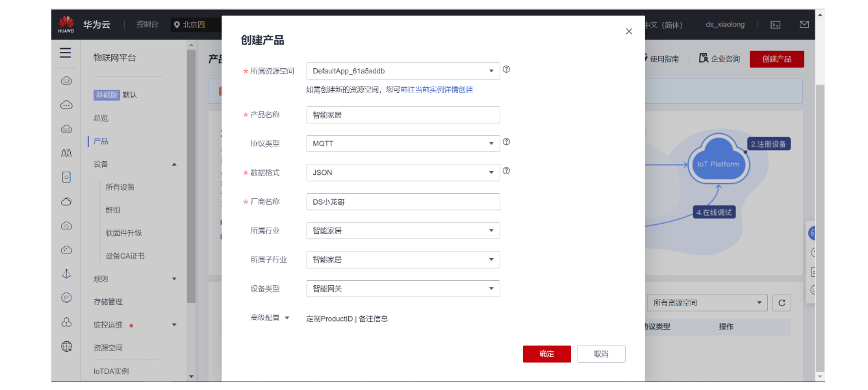Screen dimensions: 868x390
Task: Click the document-shaped service icon in the sidebar
Action: tap(66, 177)
